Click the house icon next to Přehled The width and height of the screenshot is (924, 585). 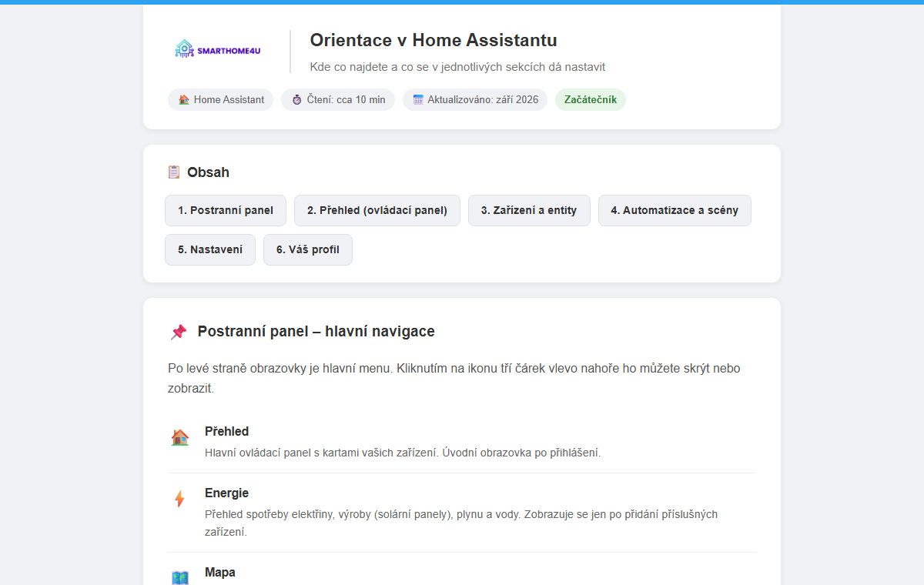point(179,437)
